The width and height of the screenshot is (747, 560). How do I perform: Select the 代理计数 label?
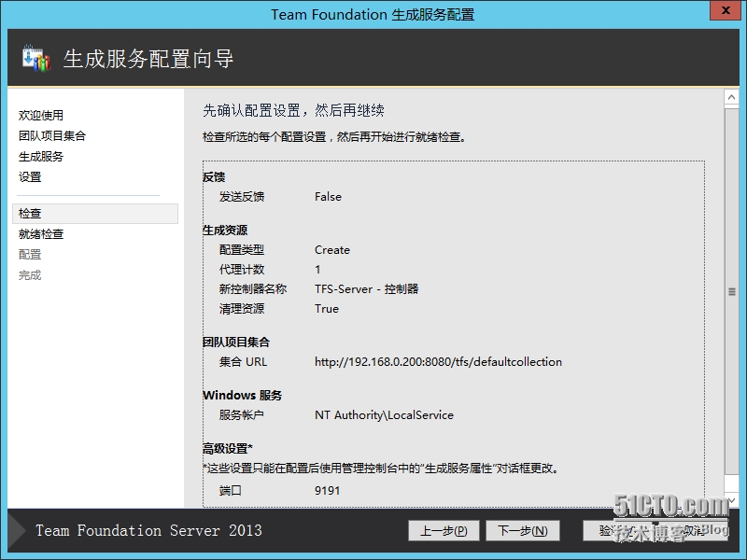coord(242,270)
